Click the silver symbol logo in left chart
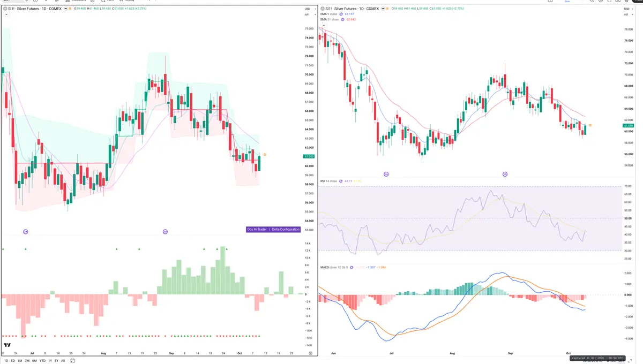The width and height of the screenshot is (643, 364). 5,9
